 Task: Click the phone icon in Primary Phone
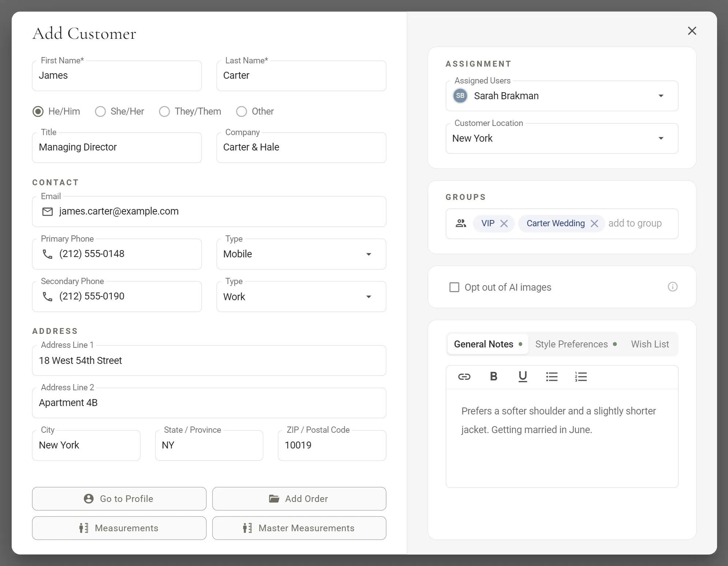48,254
